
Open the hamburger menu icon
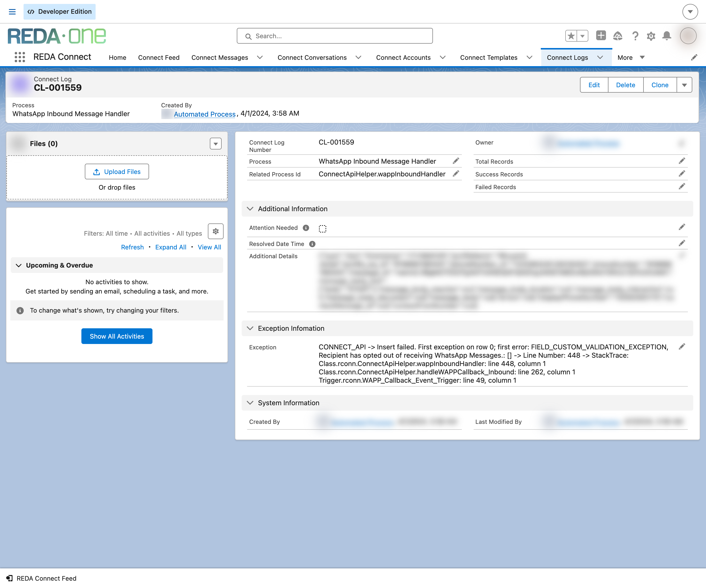tap(12, 12)
